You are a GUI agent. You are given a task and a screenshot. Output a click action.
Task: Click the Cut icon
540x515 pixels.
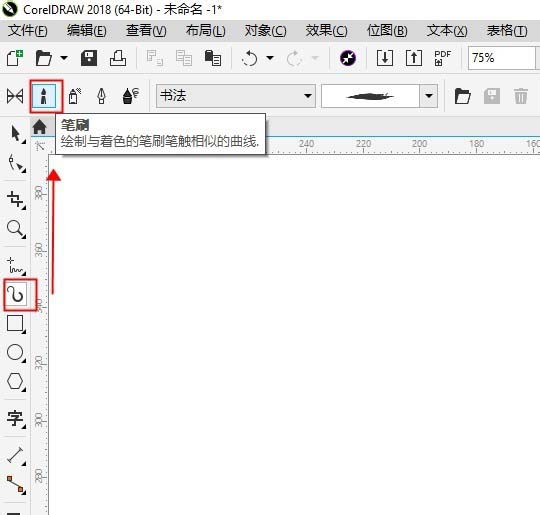(x=154, y=58)
